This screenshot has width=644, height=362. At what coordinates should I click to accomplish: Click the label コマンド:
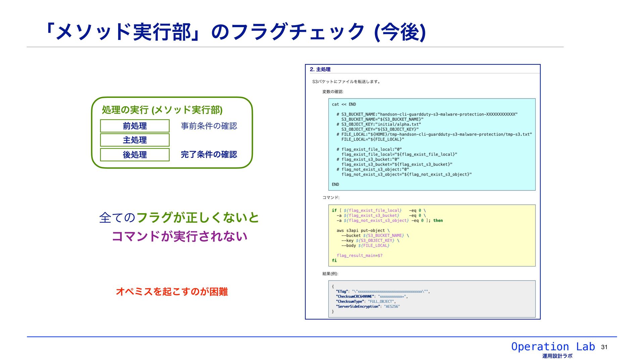pyautogui.click(x=331, y=197)
